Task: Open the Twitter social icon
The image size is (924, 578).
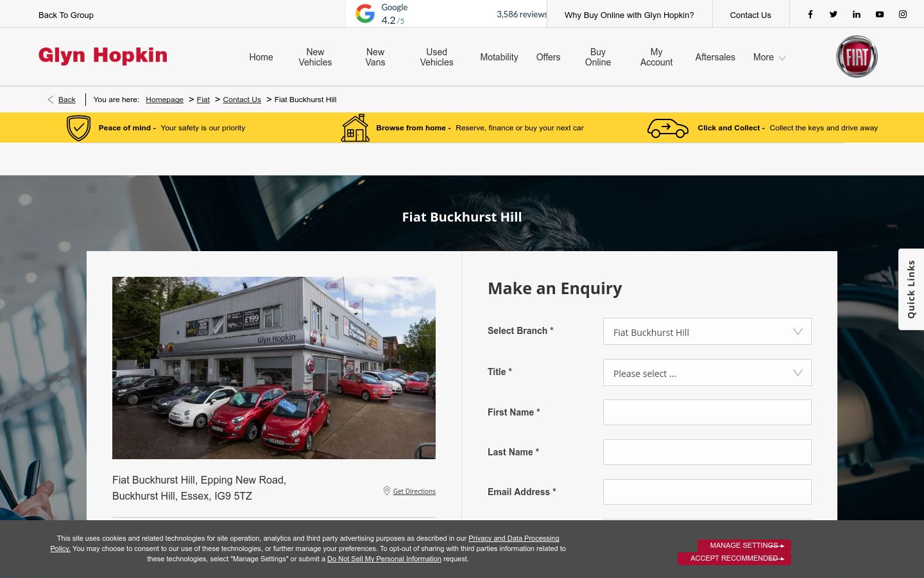Action: pos(834,14)
